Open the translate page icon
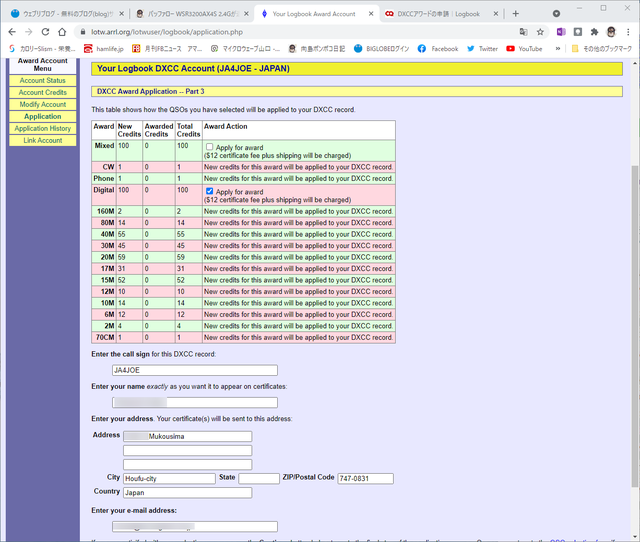640x542 pixels. [x=523, y=32]
